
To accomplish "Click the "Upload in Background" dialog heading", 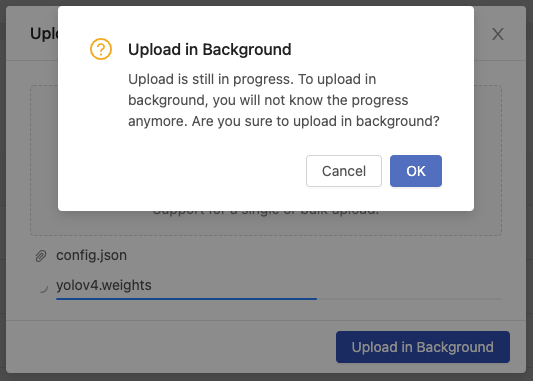I will 210,50.
